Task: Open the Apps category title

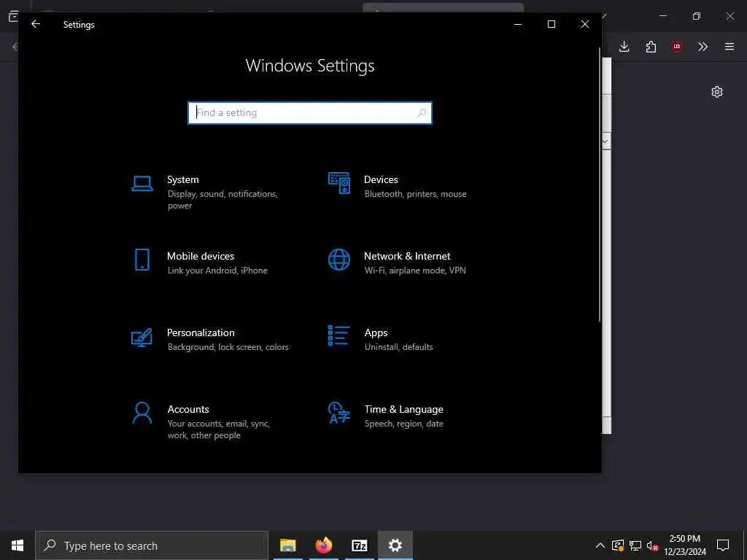Action: tap(376, 332)
